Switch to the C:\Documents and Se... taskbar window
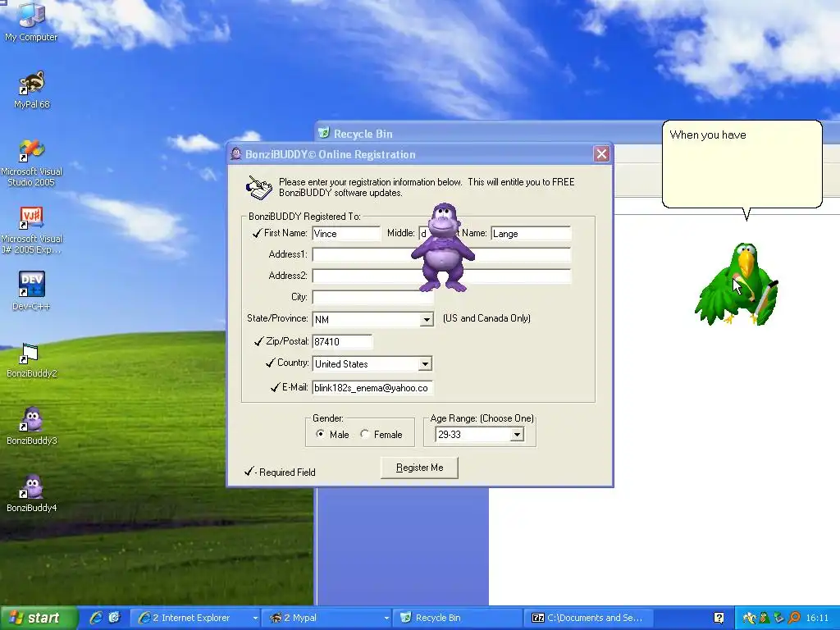 pyautogui.click(x=588, y=618)
